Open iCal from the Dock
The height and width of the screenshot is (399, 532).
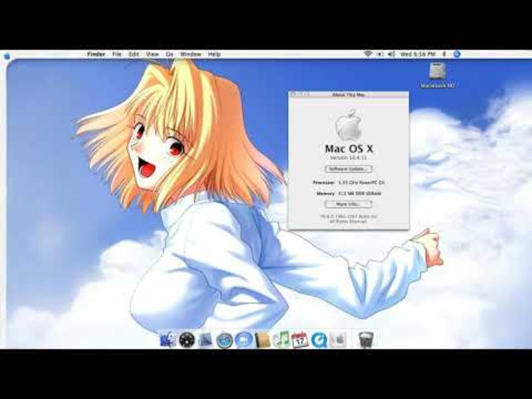pos(300,340)
